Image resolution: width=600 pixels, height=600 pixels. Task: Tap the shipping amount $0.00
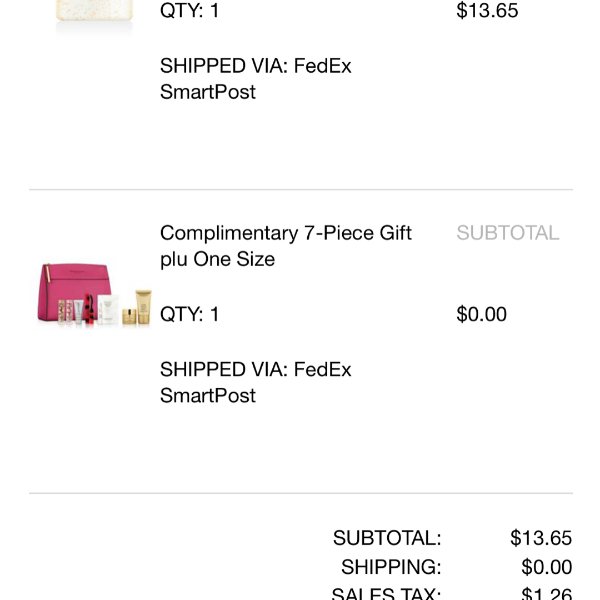547,567
